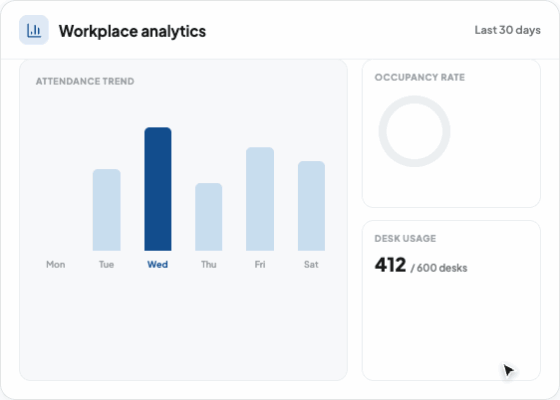Select the Mon day label

56,265
